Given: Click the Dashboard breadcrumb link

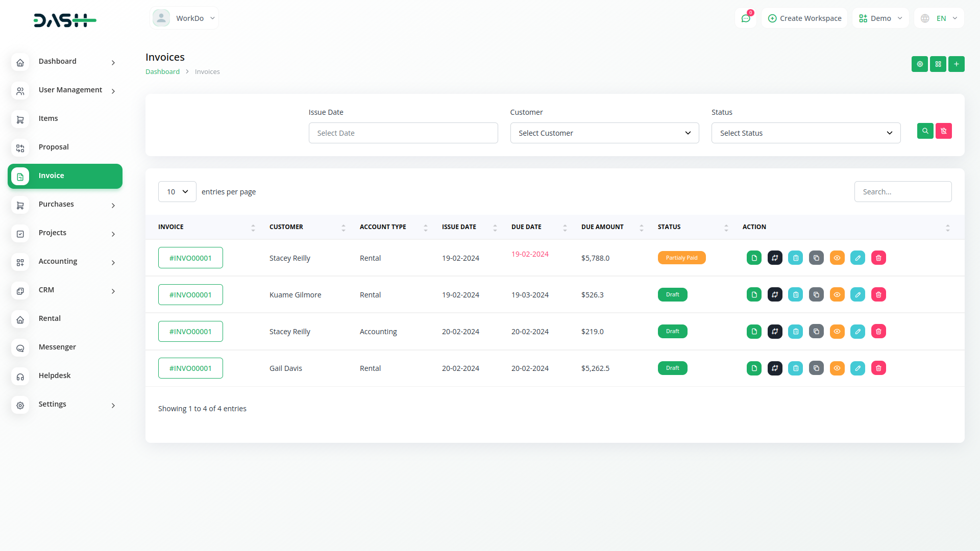Looking at the screenshot, I should click(162, 72).
